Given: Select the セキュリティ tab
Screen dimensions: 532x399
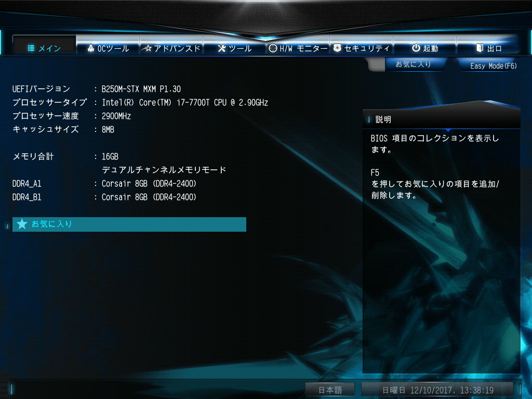Looking at the screenshot, I should click(x=362, y=46).
